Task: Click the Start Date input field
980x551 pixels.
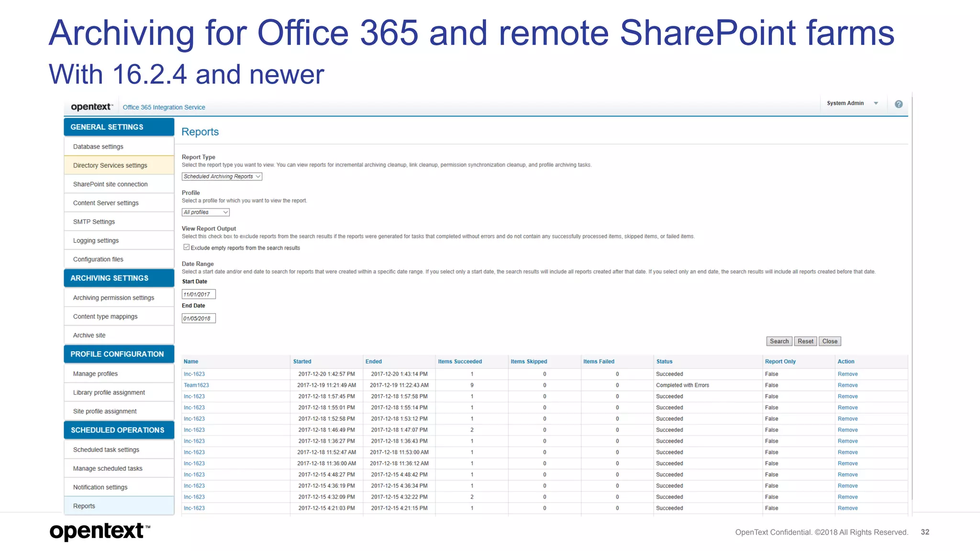Action: click(x=199, y=294)
